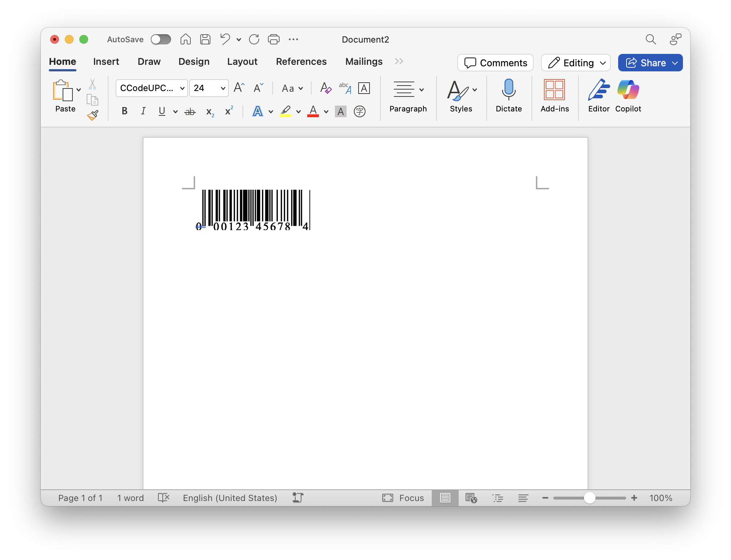The image size is (731, 560).
Task: Undo the last action
Action: tap(225, 39)
